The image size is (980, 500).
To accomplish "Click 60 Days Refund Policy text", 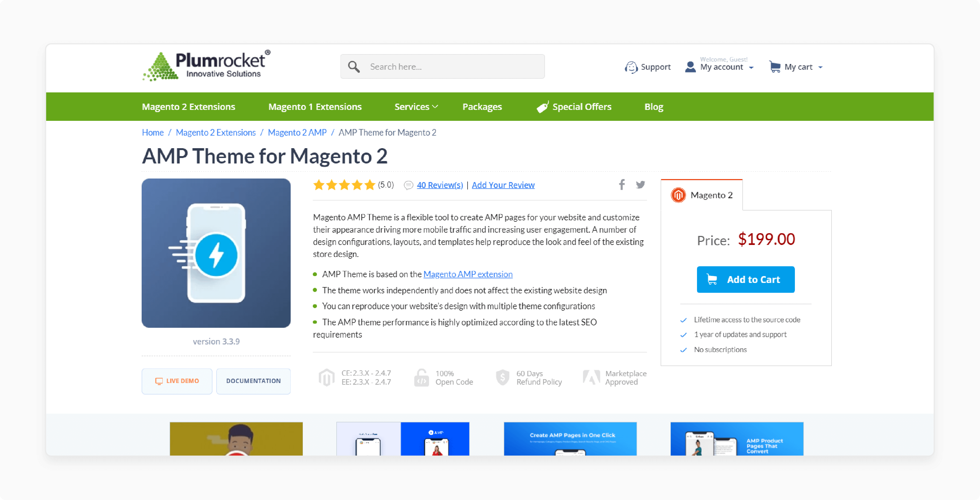I will point(539,378).
